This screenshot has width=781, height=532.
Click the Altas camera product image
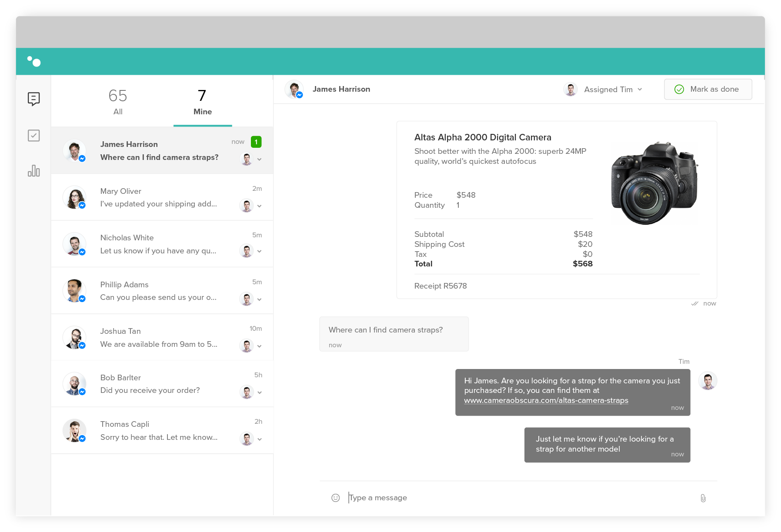654,183
